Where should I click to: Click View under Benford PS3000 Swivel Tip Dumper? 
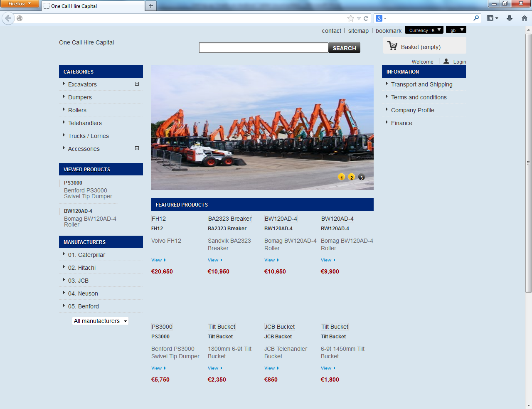pos(158,368)
